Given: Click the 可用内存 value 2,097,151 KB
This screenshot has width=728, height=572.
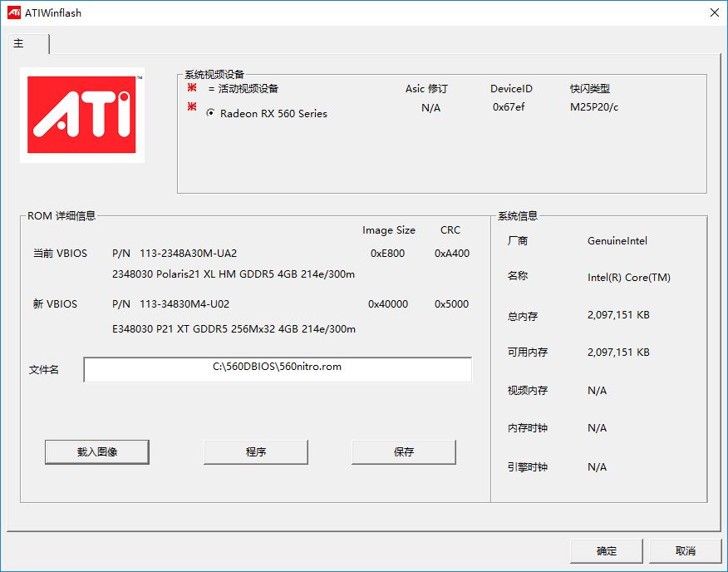Looking at the screenshot, I should (618, 353).
